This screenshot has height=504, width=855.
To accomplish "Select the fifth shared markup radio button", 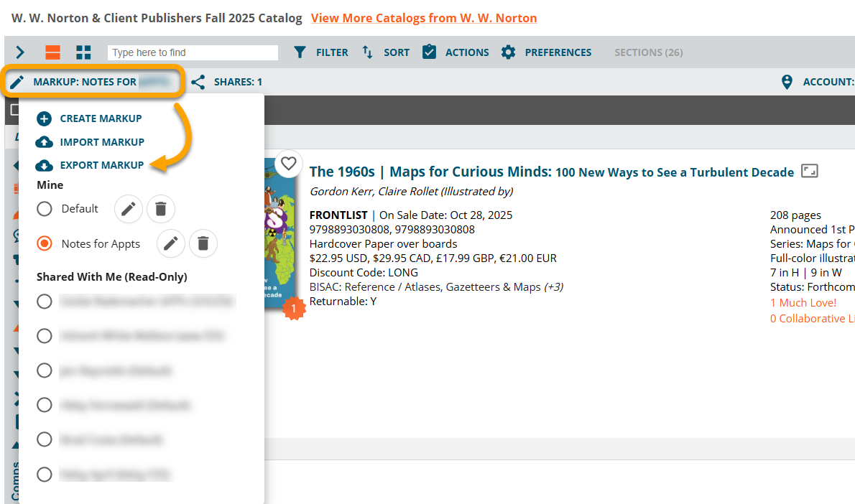I will click(x=45, y=439).
